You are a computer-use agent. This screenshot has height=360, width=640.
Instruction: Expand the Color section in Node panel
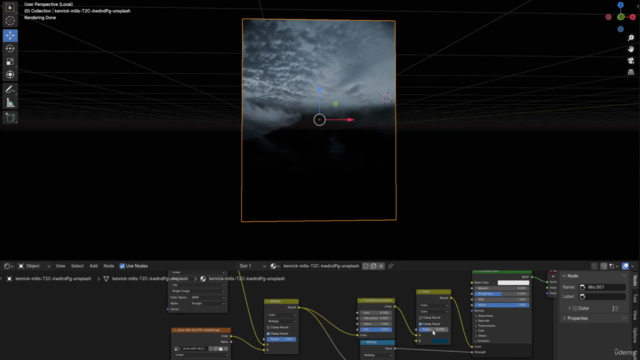(x=570, y=308)
